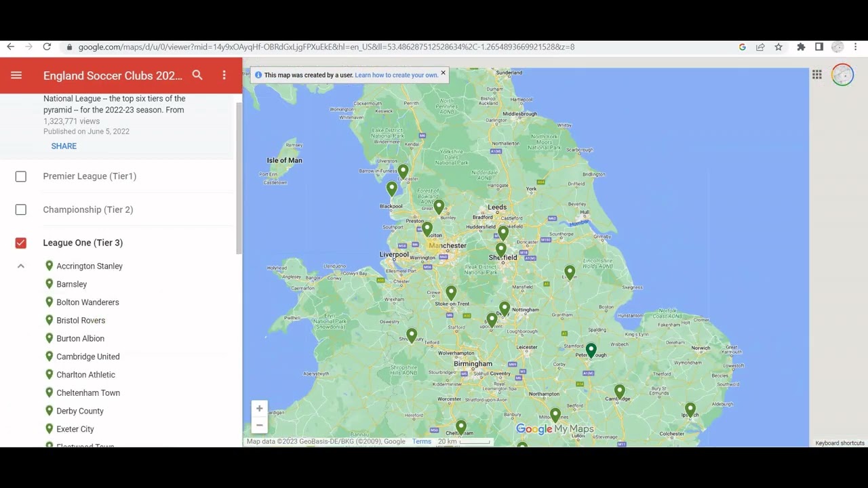868x488 pixels.
Task: Open the Terms link below the map
Action: 422,442
